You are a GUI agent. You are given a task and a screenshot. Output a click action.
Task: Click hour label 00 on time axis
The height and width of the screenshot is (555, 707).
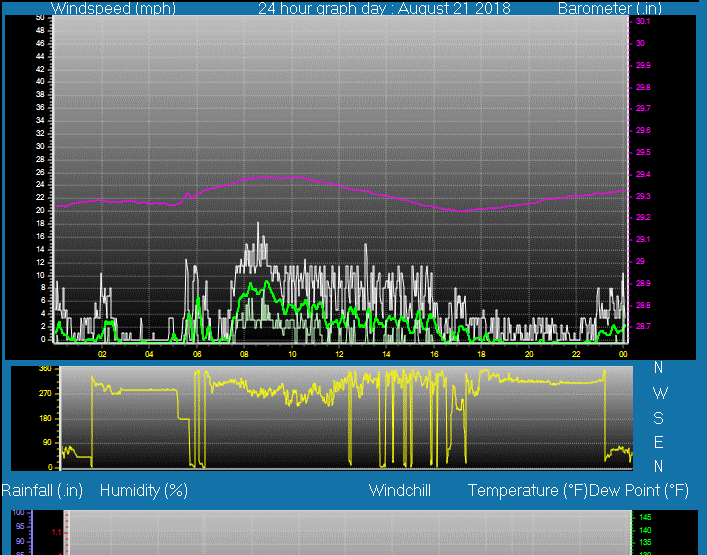pos(623,354)
